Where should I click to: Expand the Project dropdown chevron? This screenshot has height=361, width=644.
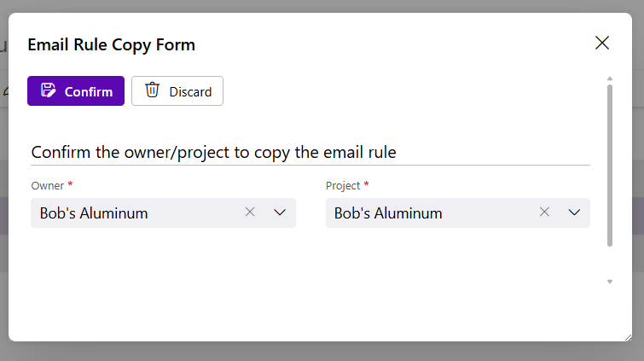click(574, 213)
